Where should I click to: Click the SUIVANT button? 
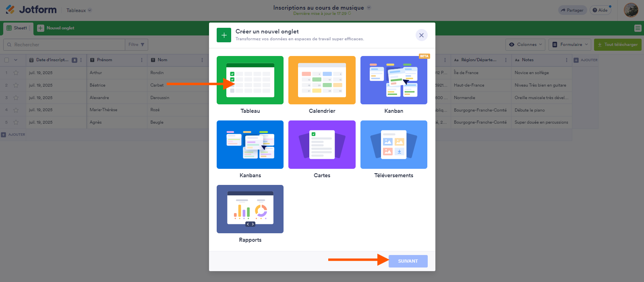pyautogui.click(x=408, y=261)
